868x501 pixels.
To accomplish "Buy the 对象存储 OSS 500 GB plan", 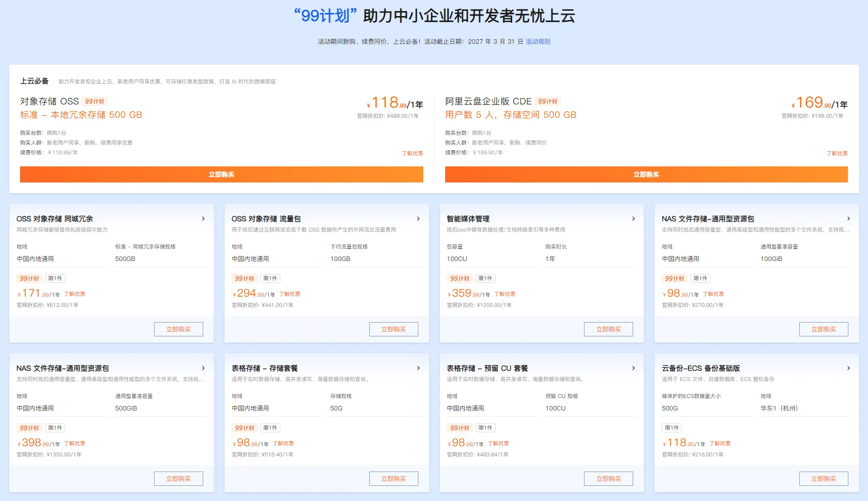I will pyautogui.click(x=221, y=174).
